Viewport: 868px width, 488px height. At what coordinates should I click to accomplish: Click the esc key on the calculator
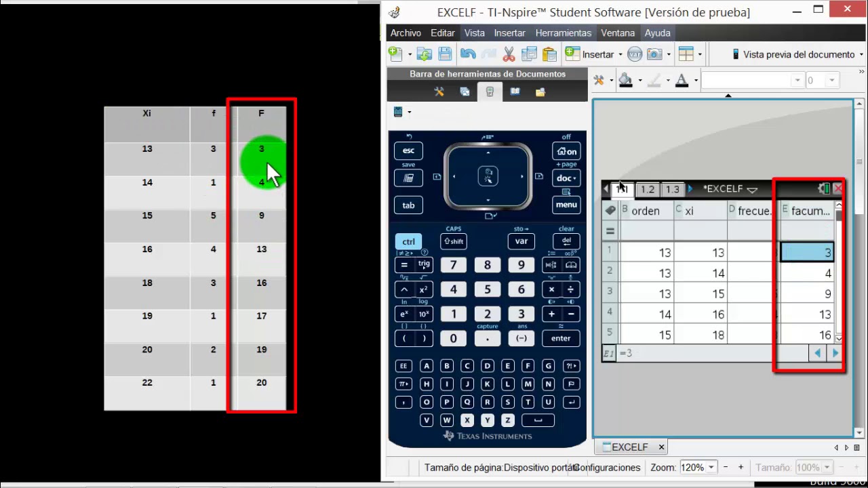tap(408, 151)
